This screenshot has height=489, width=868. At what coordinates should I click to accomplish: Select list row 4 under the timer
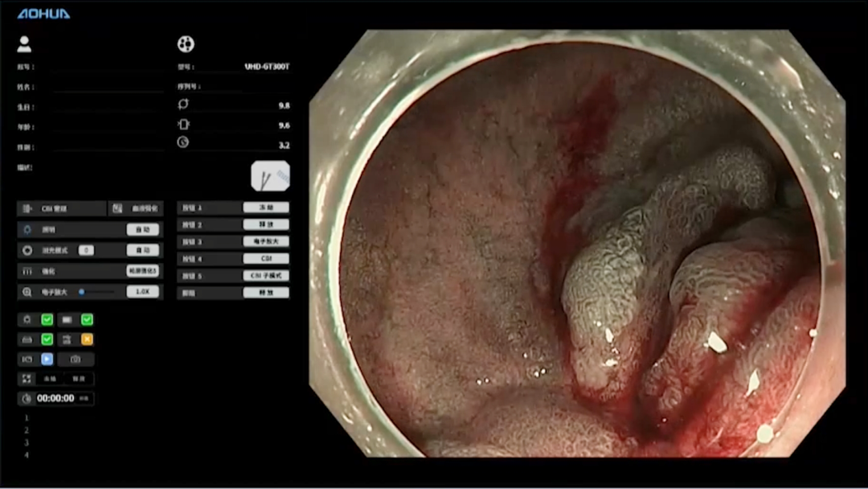pos(26,455)
